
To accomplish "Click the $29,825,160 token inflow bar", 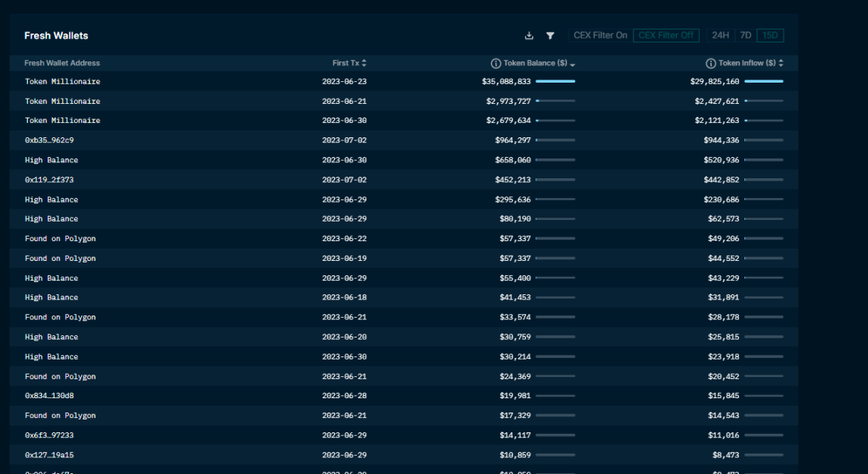I will point(764,81).
